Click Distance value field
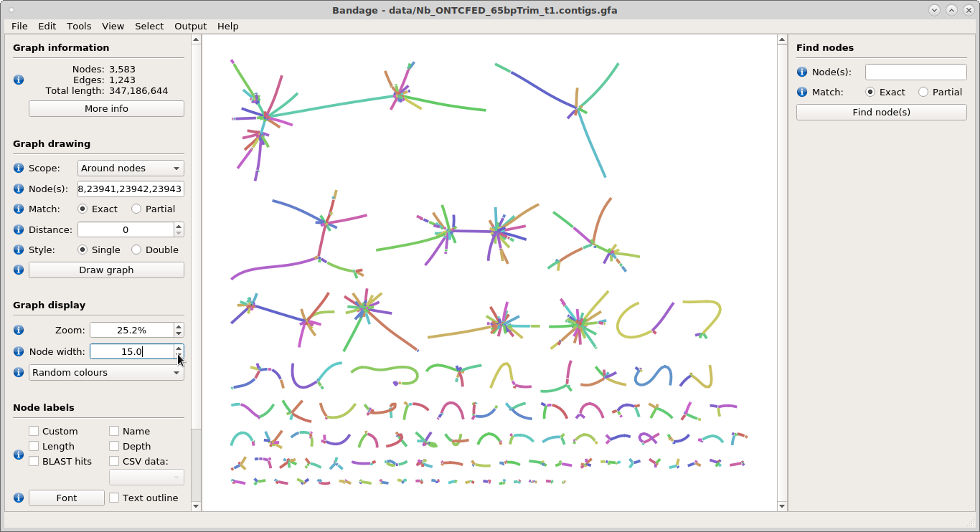The width and height of the screenshot is (980, 532). click(x=126, y=229)
